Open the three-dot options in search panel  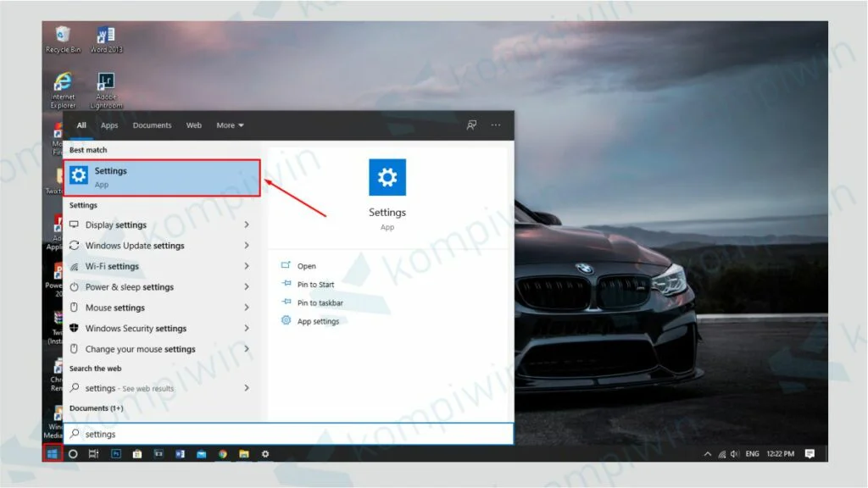pyautogui.click(x=496, y=125)
